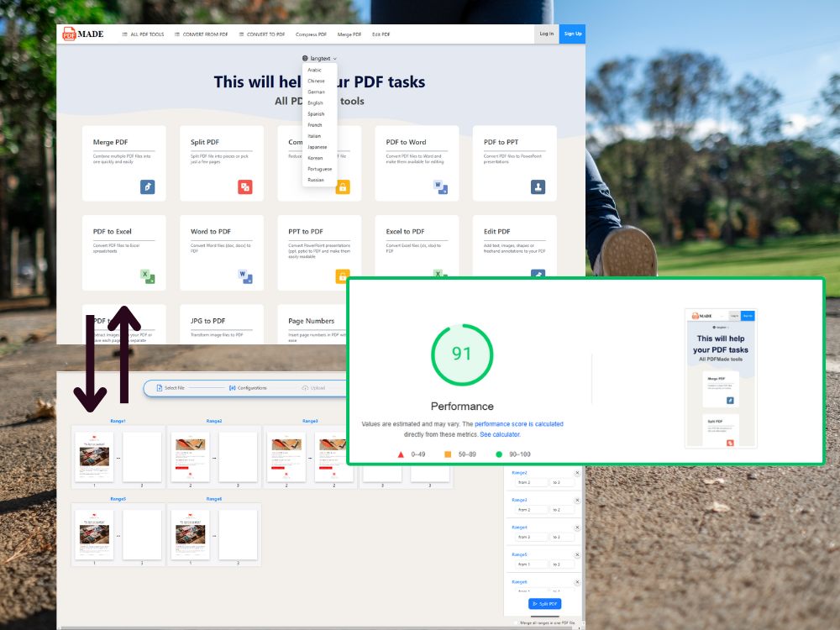This screenshot has width=840, height=630.
Task: Click the Merge PDF card's blue icon
Action: pos(147,187)
